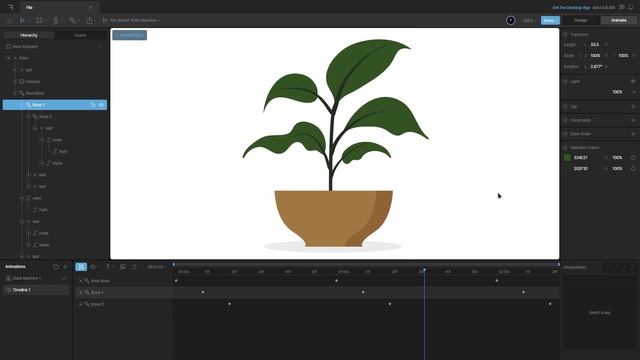Toggle the blue timeline keys view button
Screen dimensions: 640x360
[x=81, y=267]
